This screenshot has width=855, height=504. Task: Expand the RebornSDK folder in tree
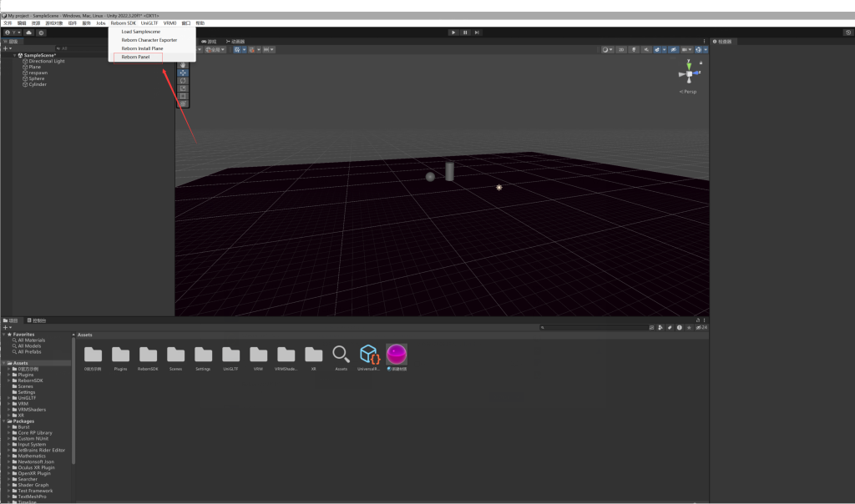click(x=9, y=381)
